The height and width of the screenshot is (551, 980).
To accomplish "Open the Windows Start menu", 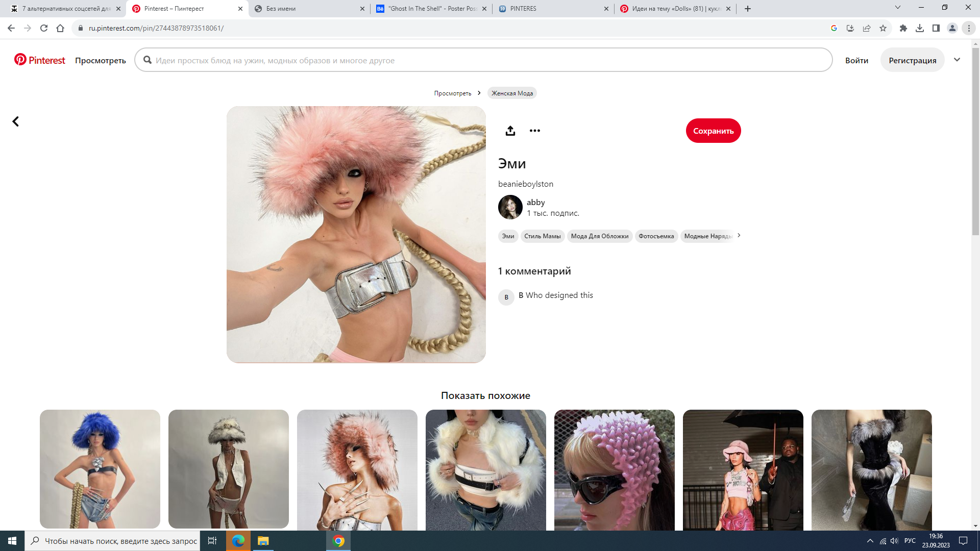I will pos(12,541).
